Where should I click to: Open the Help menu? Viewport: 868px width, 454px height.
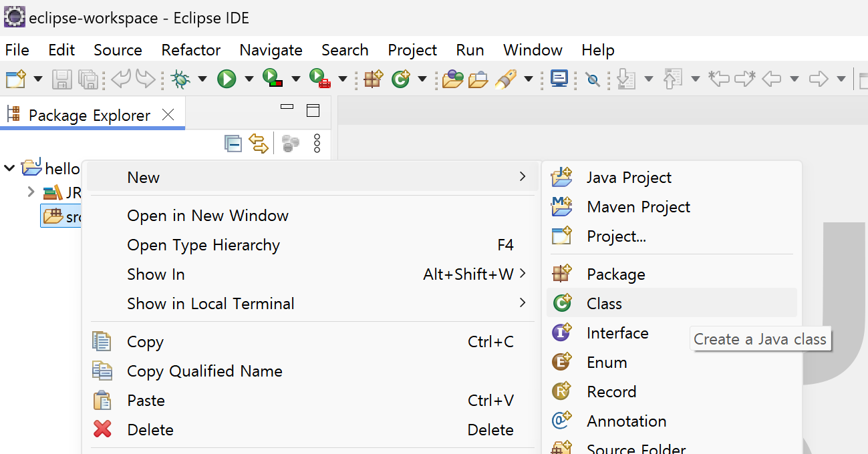coord(598,50)
